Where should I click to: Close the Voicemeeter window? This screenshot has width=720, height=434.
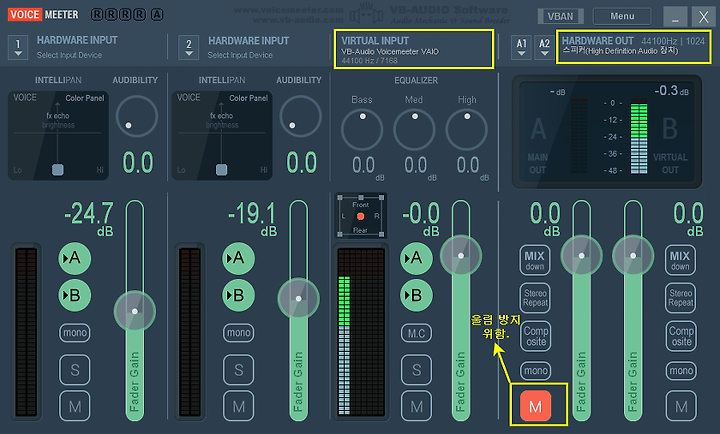(703, 17)
